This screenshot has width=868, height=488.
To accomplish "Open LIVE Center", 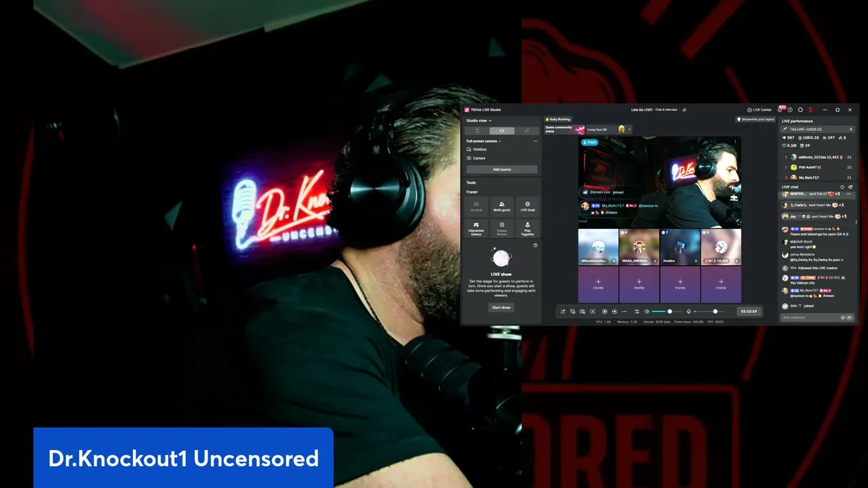I will click(759, 110).
